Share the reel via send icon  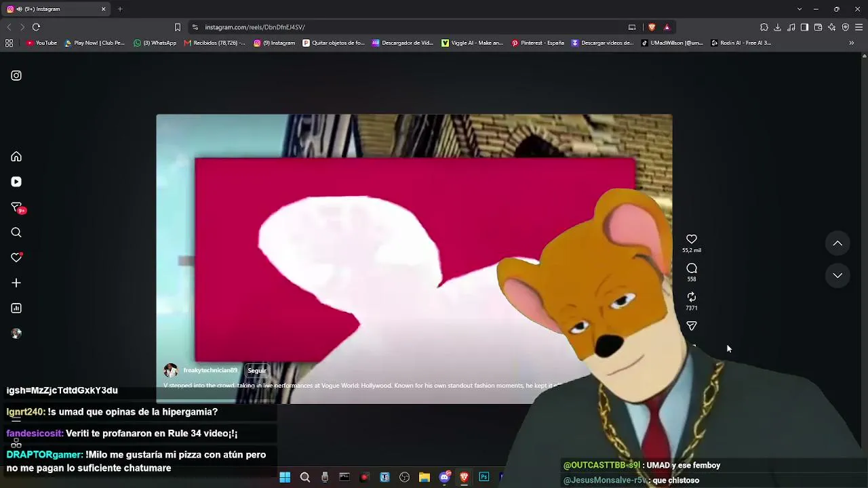click(692, 326)
